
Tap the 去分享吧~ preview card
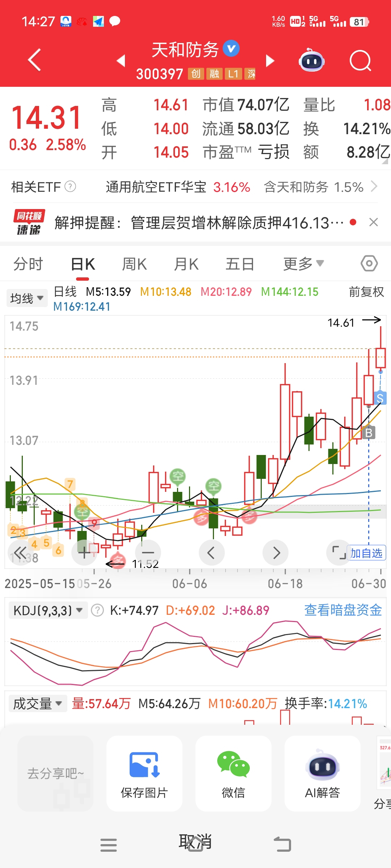point(55,774)
